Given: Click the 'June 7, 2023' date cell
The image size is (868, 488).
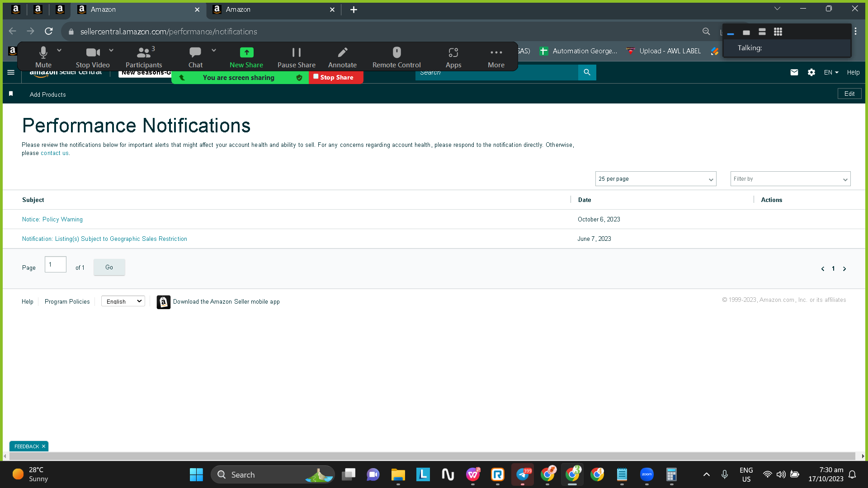Looking at the screenshot, I should point(594,239).
